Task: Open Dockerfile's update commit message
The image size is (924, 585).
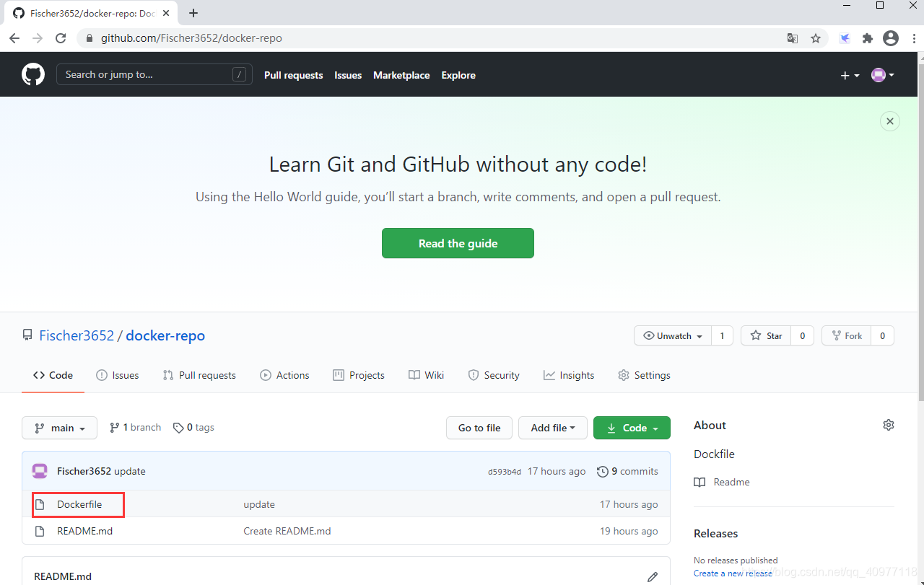Action: 259,504
